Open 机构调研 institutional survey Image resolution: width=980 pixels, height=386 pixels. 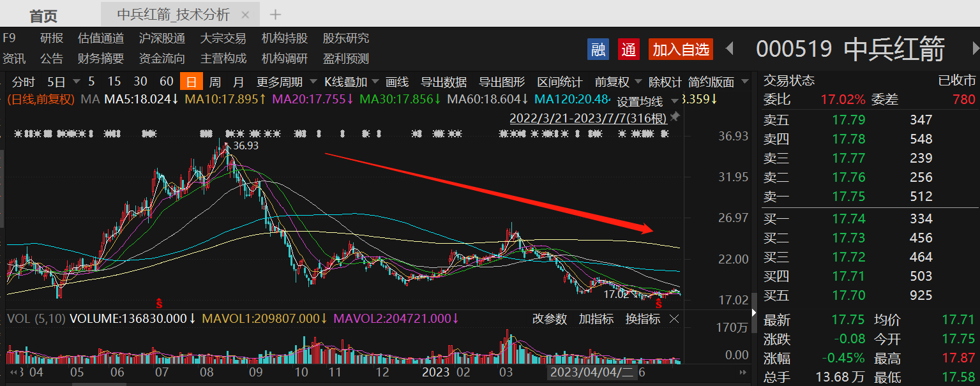[x=285, y=59]
